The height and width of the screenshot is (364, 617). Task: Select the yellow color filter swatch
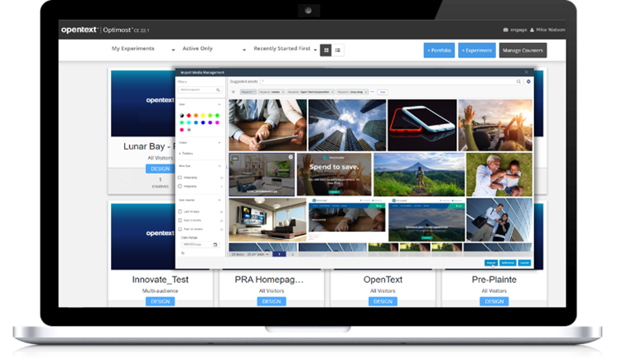[x=203, y=116]
